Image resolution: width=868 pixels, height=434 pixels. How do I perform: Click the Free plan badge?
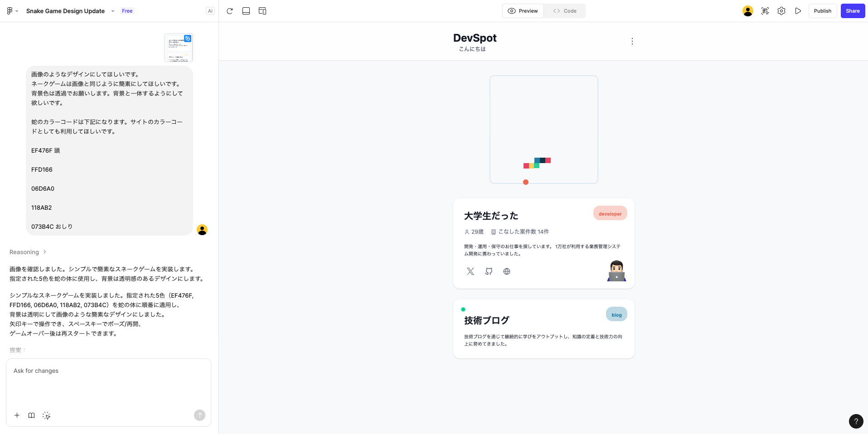pos(127,11)
